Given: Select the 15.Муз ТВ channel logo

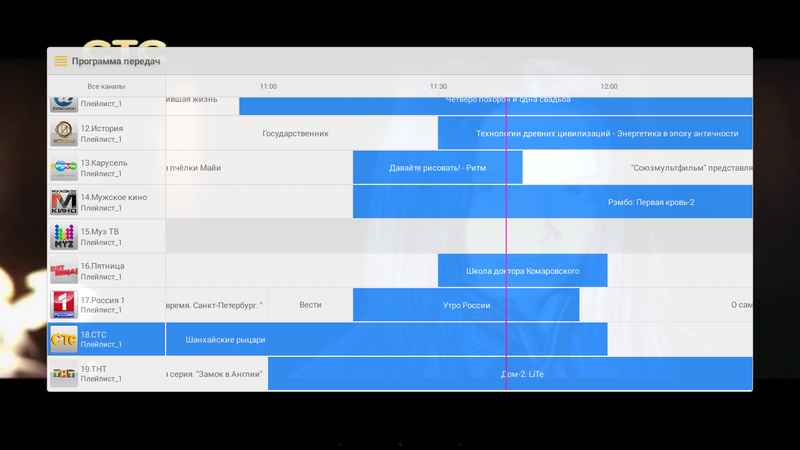Looking at the screenshot, I should [x=64, y=236].
